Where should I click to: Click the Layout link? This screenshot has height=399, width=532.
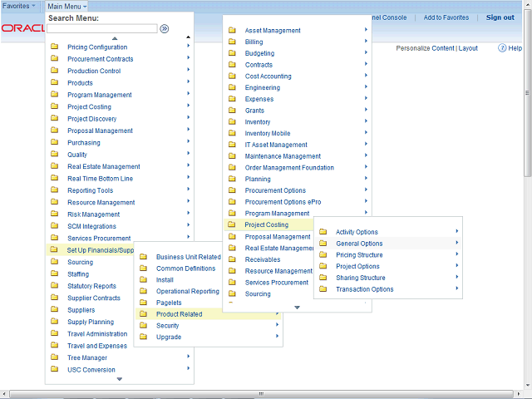coord(468,48)
